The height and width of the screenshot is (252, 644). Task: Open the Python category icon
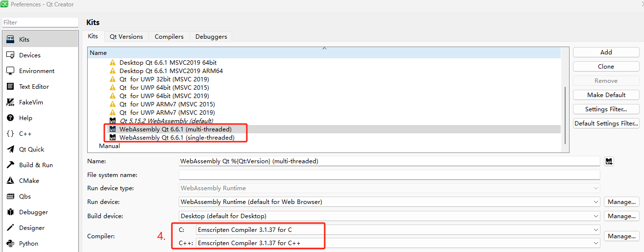10,243
